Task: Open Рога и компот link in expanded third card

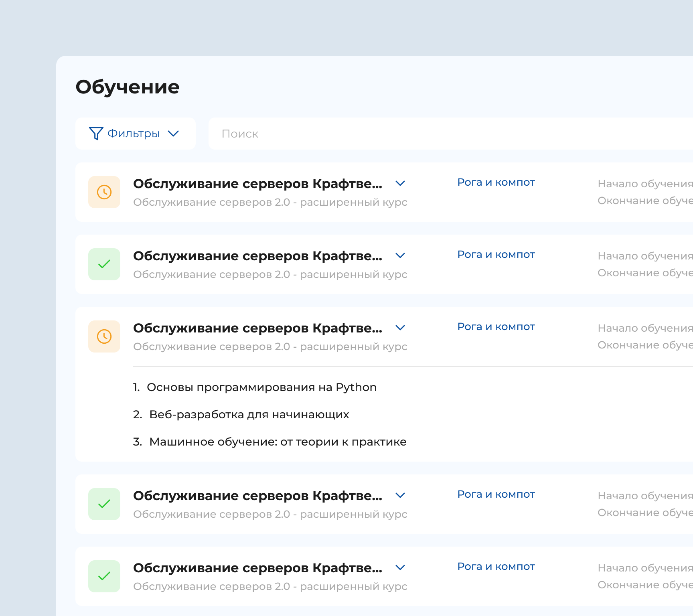Action: click(496, 327)
